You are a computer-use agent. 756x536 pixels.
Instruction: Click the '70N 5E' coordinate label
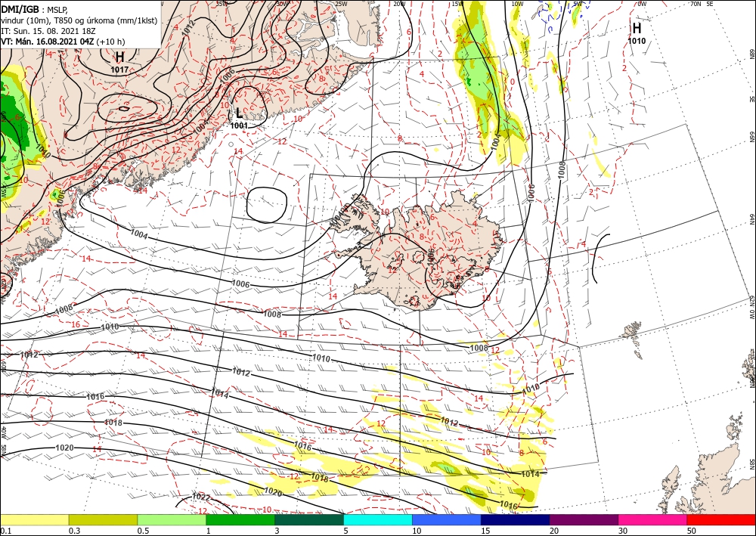pyautogui.click(x=702, y=3)
